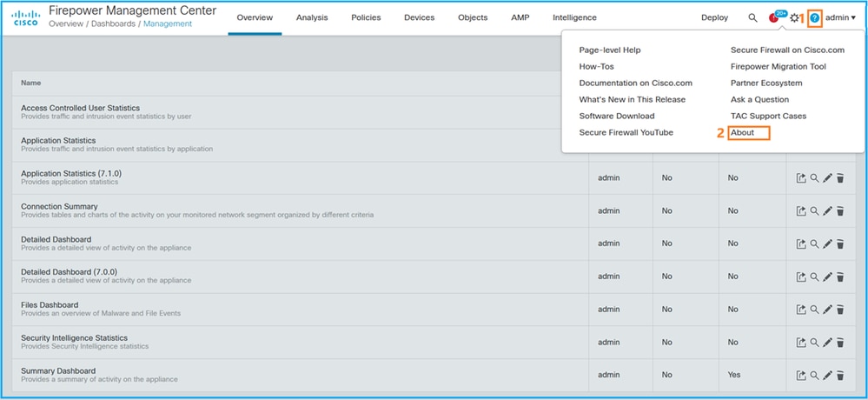Click the blue Help question mark icon
The width and height of the screenshot is (868, 400).
click(814, 17)
